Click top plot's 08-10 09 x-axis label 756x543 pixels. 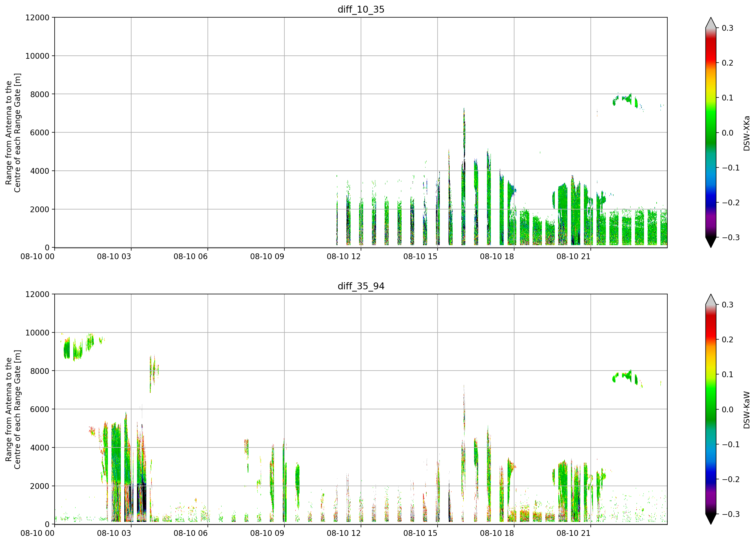(267, 257)
